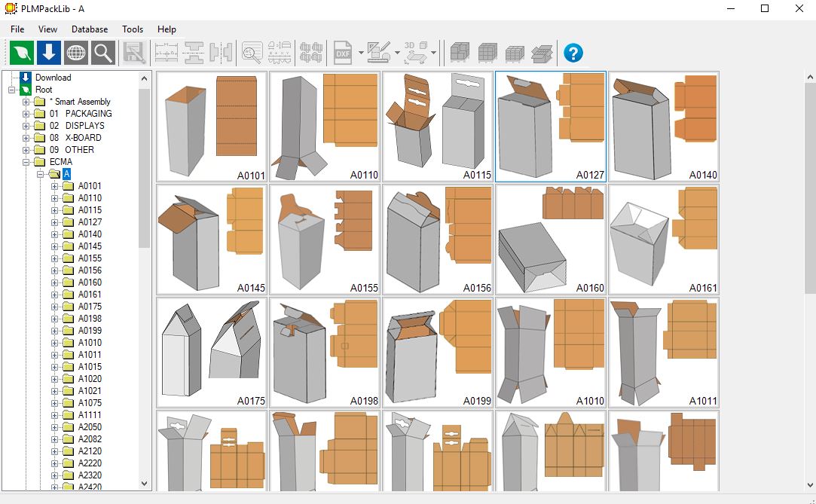Click the grayed-out save/edit diskette icon
Screen dimensions: 816x504
135,53
